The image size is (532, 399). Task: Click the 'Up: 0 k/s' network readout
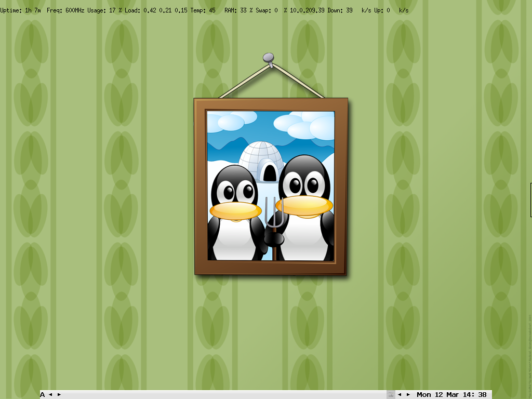[391, 10]
